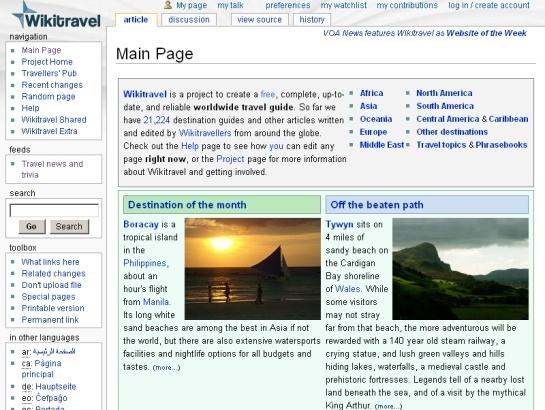Viewport: 545px width, 410px height.
Task: Open Catalan Pàgina principal
Action: pyautogui.click(x=41, y=369)
